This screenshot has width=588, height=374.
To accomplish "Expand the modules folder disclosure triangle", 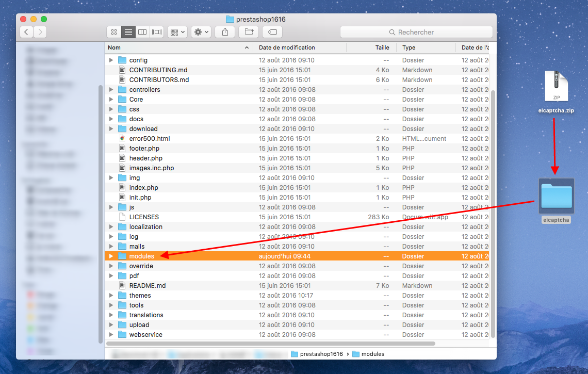I will (x=111, y=256).
